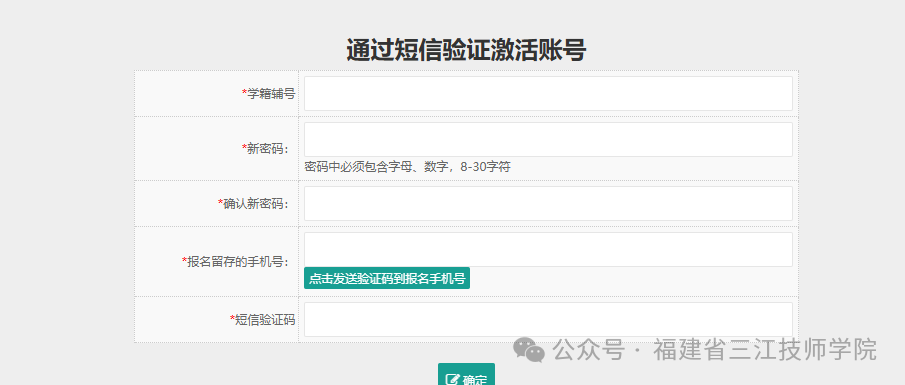
Task: Focus the 新密码 password field
Action: click(548, 139)
